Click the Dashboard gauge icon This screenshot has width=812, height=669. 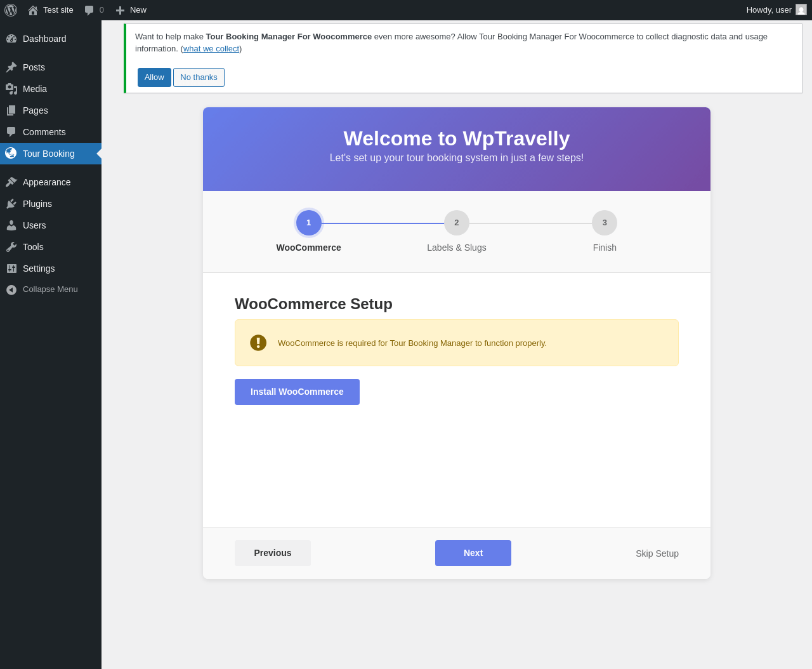coord(11,39)
